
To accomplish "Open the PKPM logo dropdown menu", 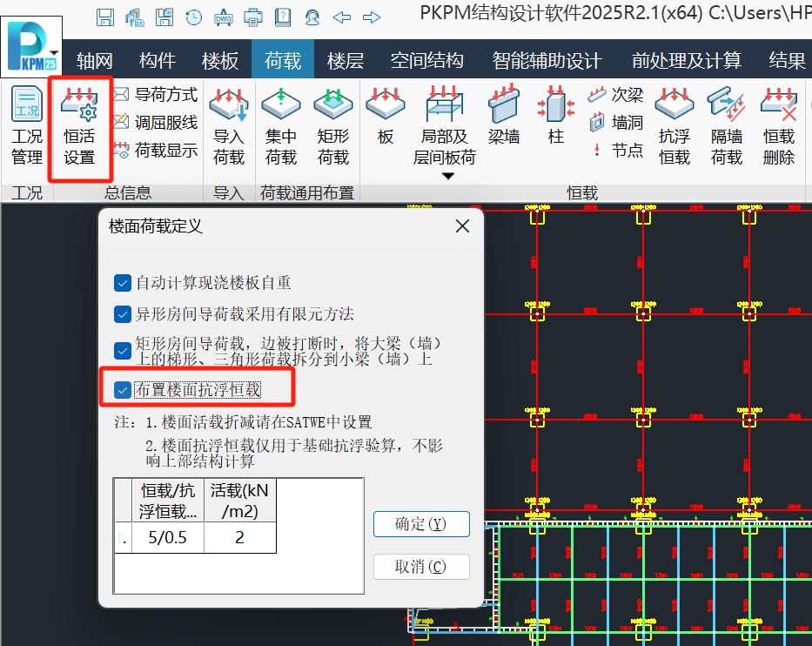I will coord(31,42).
